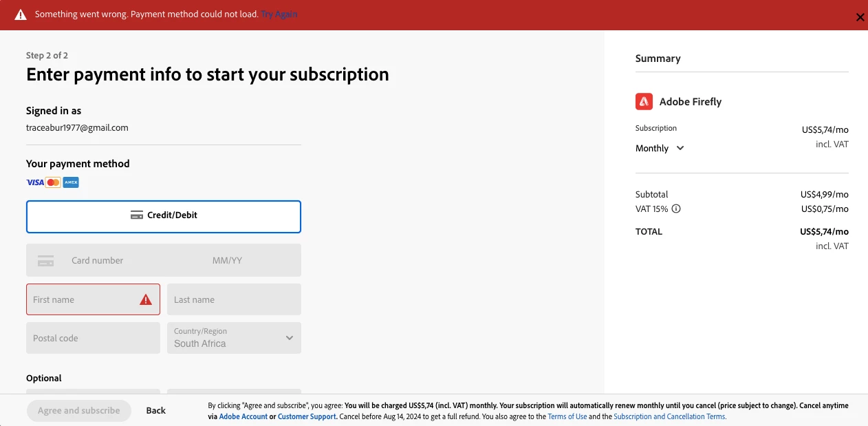
Task: Click the card icon in Card number field
Action: click(x=45, y=261)
